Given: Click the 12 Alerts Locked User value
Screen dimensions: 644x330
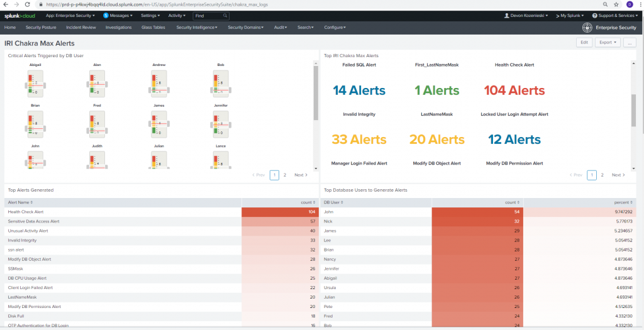Looking at the screenshot, I should click(x=514, y=140).
